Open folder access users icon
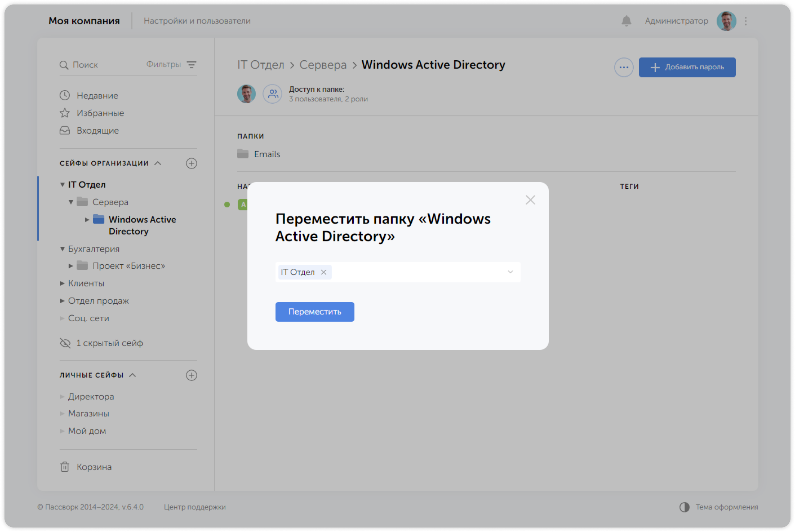 point(272,94)
